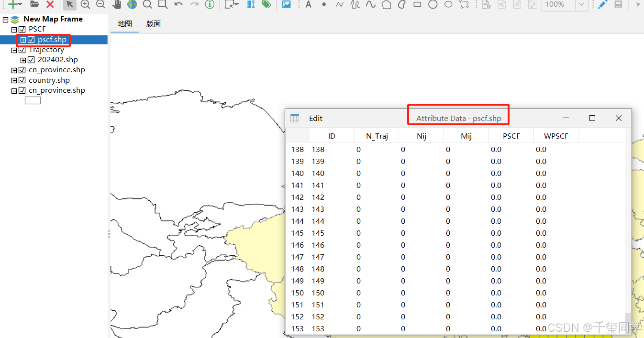Image resolution: width=644 pixels, height=338 pixels.
Task: Select the edit vertices tool
Action: (x=464, y=4)
